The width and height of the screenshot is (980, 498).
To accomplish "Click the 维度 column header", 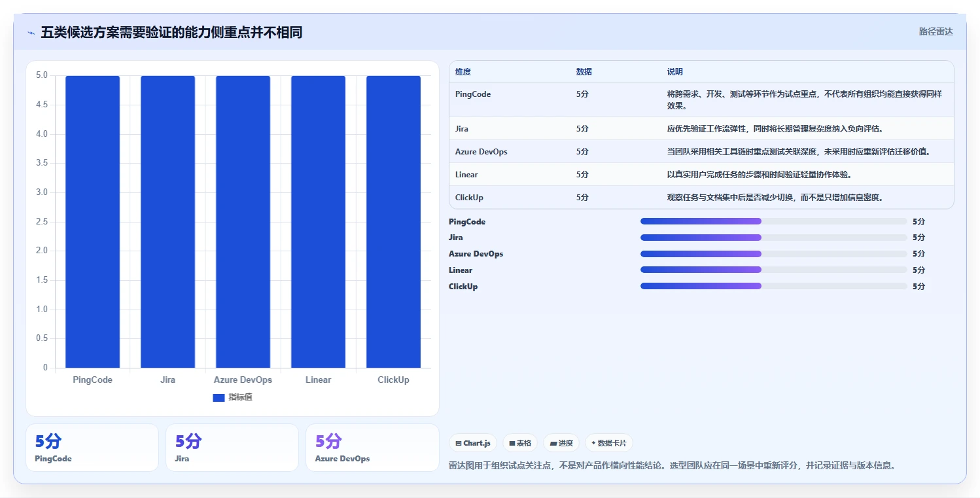I will click(x=463, y=71).
